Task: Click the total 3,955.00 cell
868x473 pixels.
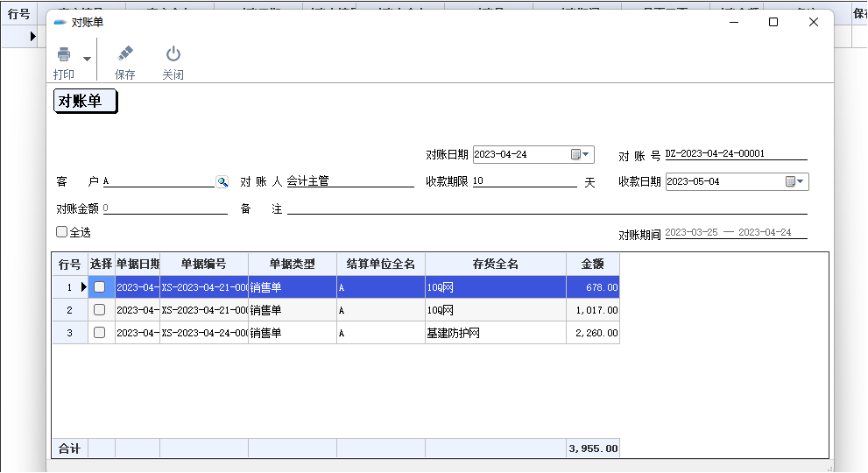Action: click(593, 448)
